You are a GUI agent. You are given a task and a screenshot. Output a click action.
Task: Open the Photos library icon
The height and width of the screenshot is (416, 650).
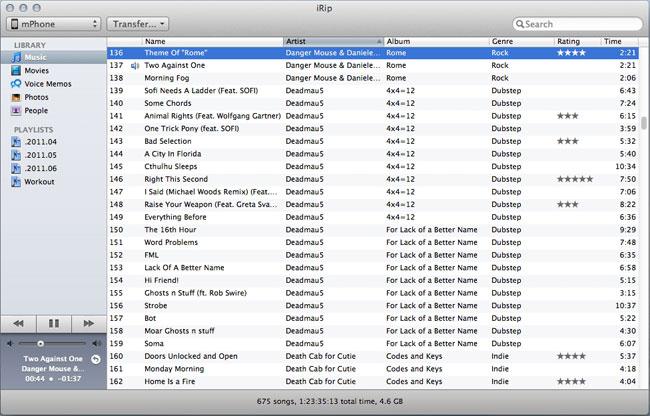(x=17, y=97)
